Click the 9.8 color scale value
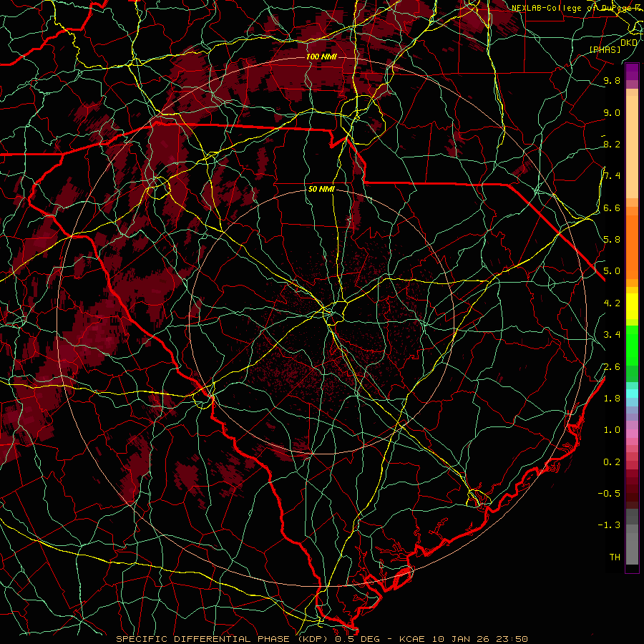Screen dimensions: 644x644 point(612,80)
